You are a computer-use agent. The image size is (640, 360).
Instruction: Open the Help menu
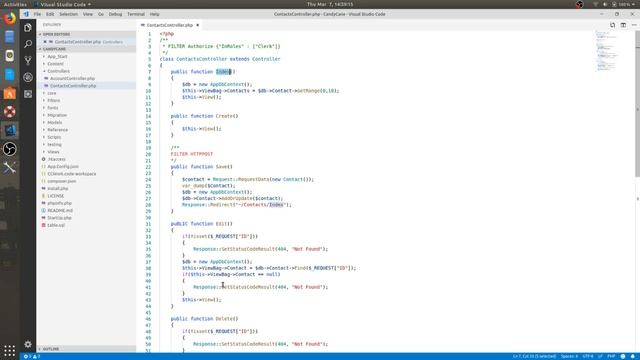(x=154, y=14)
